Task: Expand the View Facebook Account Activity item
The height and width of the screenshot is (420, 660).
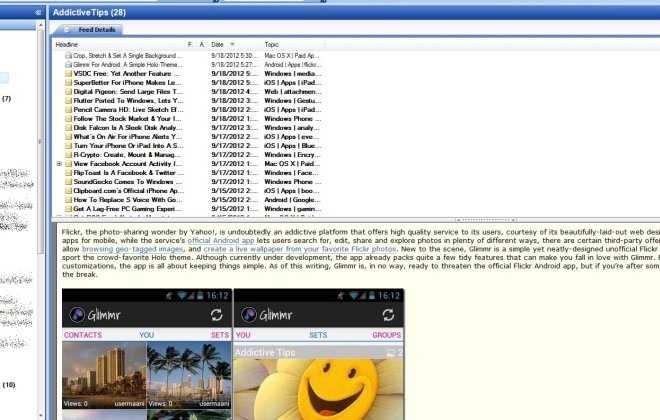Action: click(59, 163)
